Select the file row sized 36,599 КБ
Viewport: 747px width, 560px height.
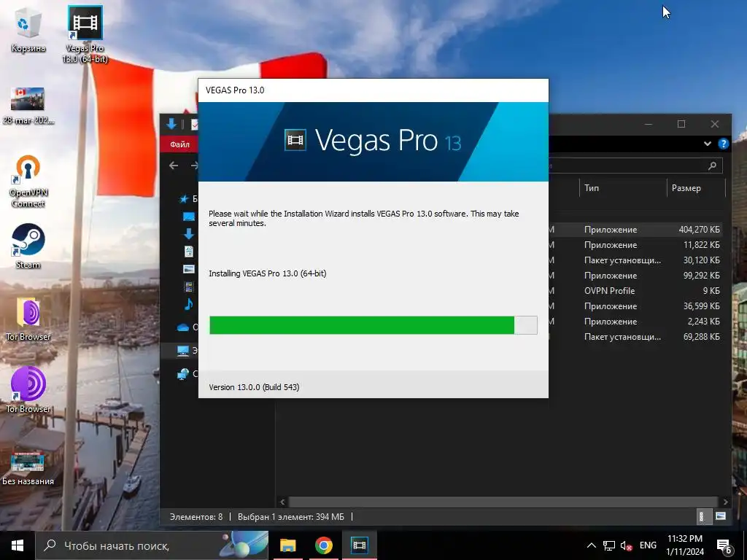(635, 306)
